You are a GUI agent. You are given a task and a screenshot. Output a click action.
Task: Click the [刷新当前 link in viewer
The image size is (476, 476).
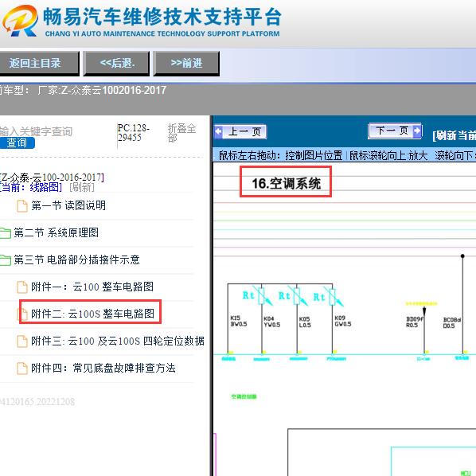pyautogui.click(x=455, y=135)
